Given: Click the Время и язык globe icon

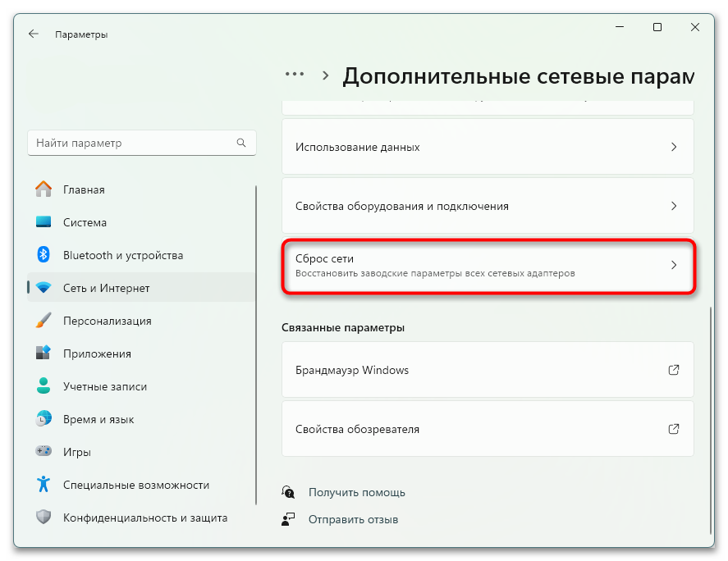Looking at the screenshot, I should [43, 418].
